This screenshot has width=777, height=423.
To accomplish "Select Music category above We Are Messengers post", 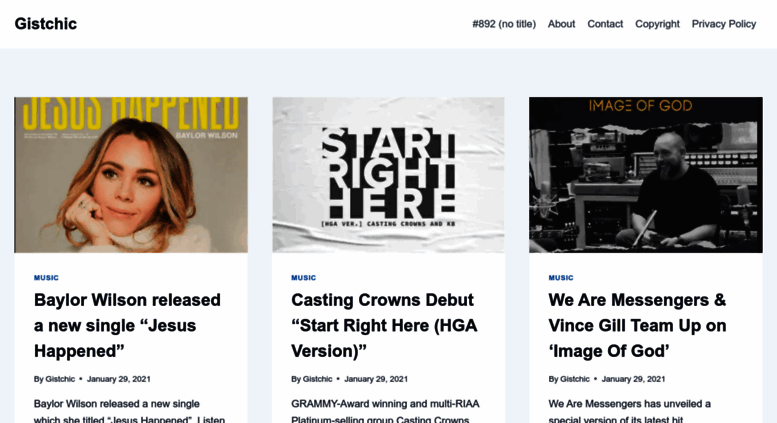I will point(561,278).
